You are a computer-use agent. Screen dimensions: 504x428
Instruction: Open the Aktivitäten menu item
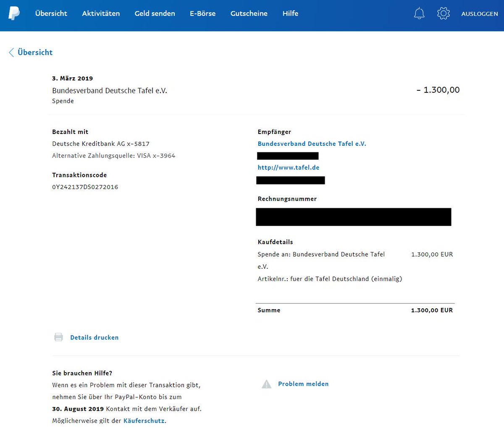click(x=101, y=13)
